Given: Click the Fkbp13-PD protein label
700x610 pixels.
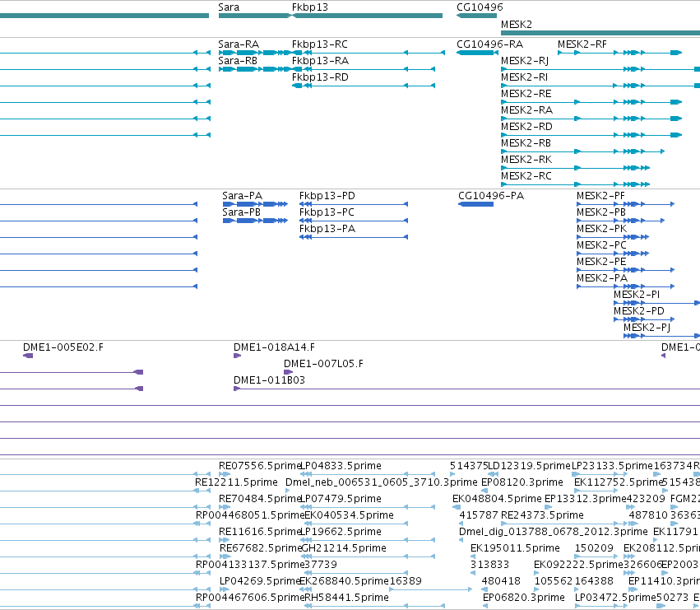Looking at the screenshot, I should [x=327, y=196].
